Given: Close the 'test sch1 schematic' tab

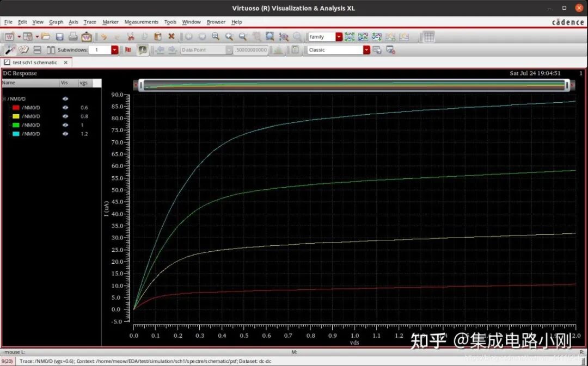Looking at the screenshot, I should (x=66, y=63).
